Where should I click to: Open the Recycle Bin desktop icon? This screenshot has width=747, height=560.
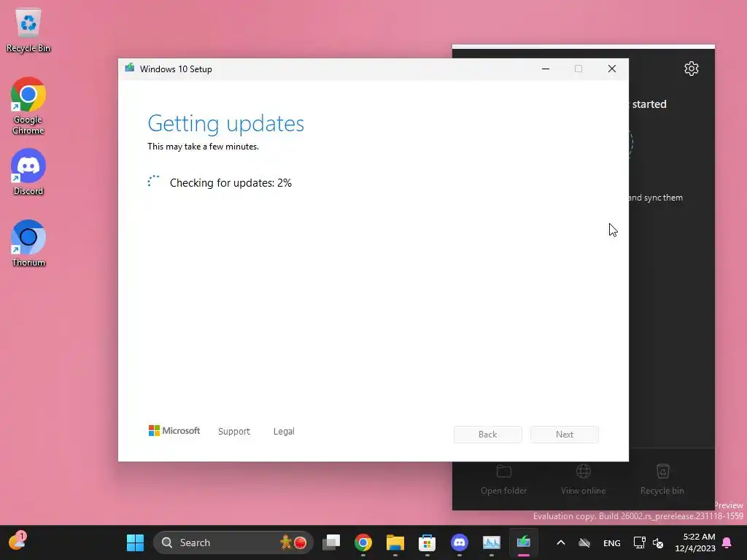click(x=28, y=31)
